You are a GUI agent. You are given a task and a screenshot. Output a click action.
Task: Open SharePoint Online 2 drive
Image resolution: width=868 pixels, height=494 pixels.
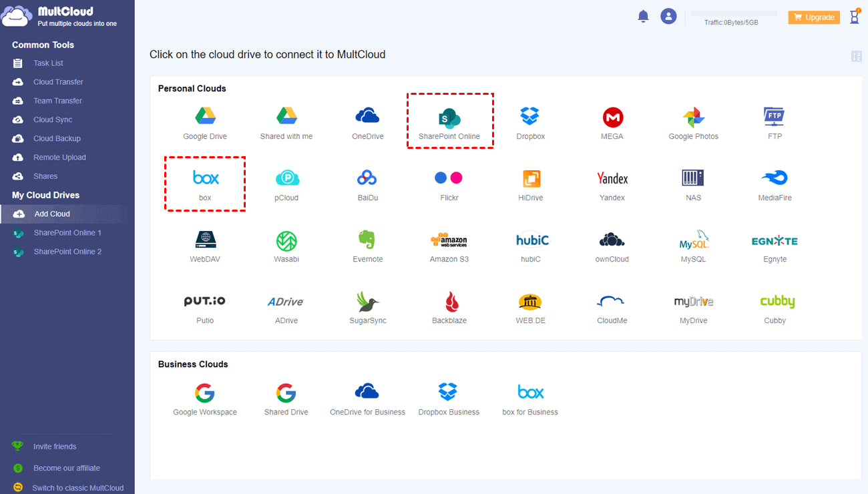coord(67,252)
